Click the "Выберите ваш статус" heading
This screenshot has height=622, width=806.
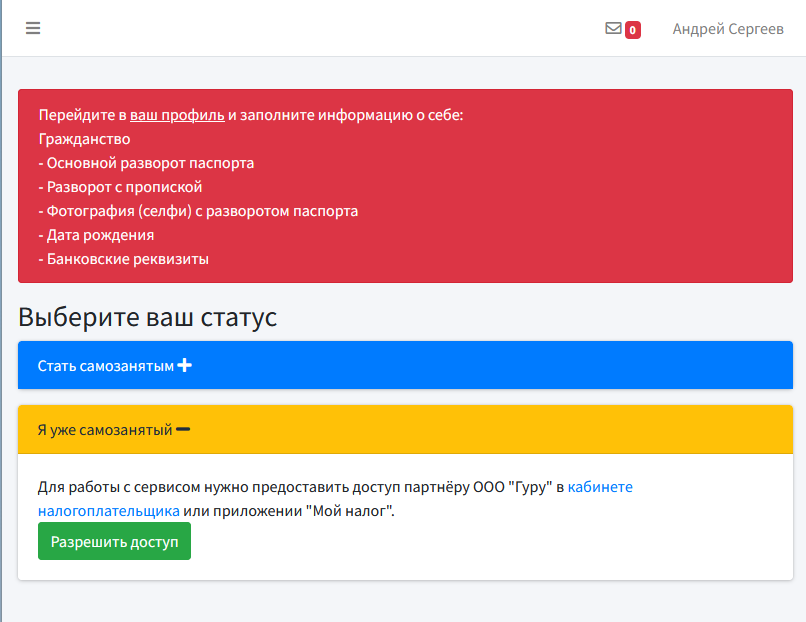[x=147, y=318]
